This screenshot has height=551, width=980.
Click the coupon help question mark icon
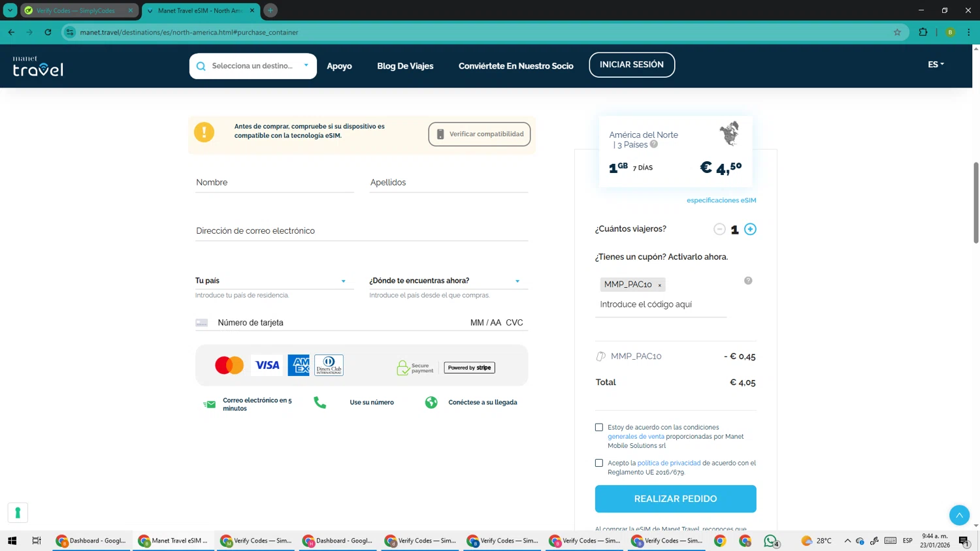click(x=748, y=281)
